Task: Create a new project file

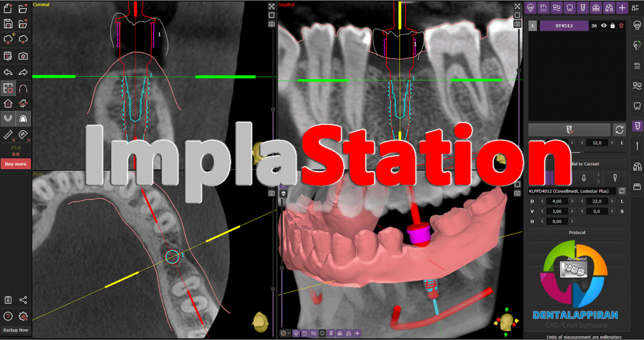Action: 8,8
